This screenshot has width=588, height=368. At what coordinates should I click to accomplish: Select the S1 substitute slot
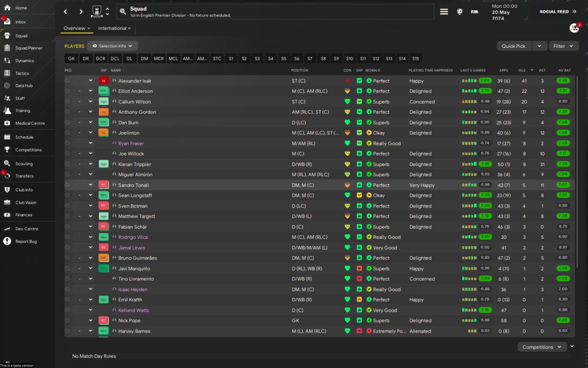tap(231, 58)
